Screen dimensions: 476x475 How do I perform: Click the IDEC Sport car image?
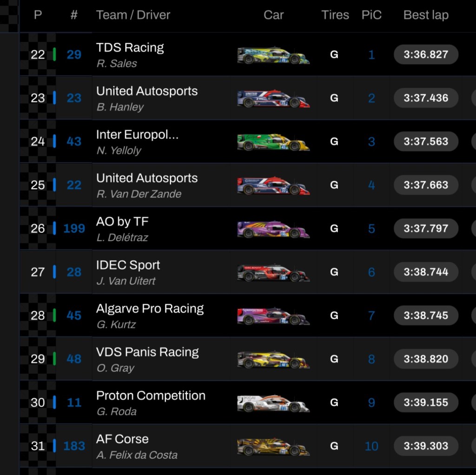(273, 273)
